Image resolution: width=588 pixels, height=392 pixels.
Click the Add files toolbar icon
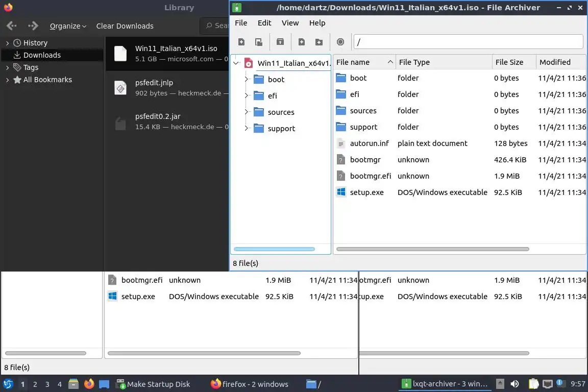click(x=301, y=42)
